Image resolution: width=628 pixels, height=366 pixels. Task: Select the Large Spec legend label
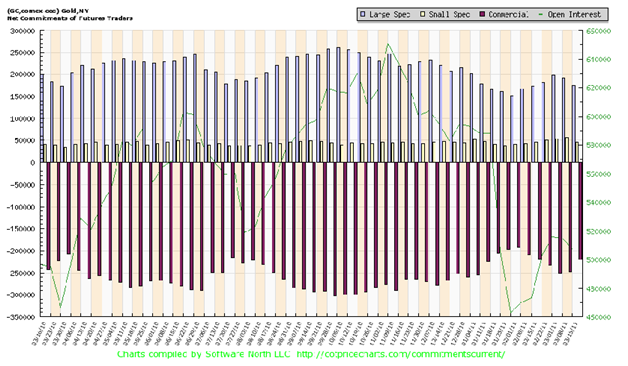click(389, 14)
